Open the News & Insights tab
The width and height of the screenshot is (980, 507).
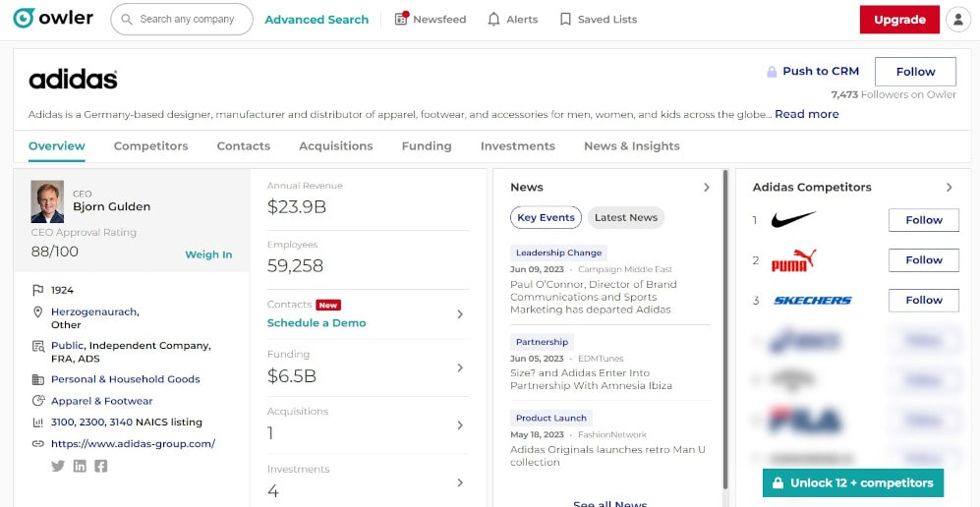(x=631, y=145)
